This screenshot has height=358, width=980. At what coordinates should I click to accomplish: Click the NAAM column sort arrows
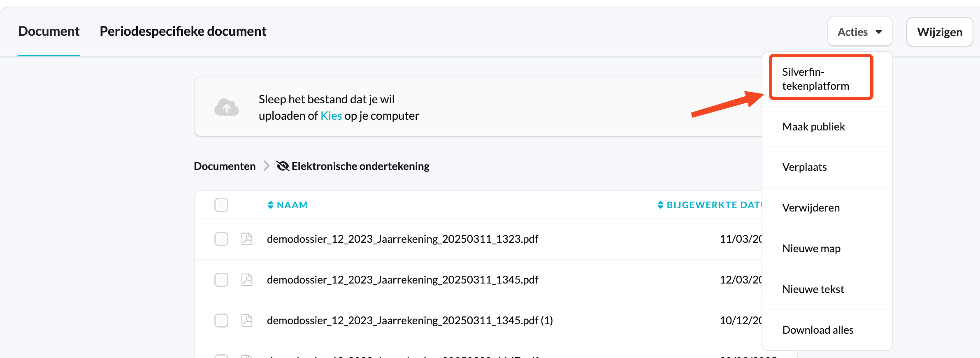270,205
